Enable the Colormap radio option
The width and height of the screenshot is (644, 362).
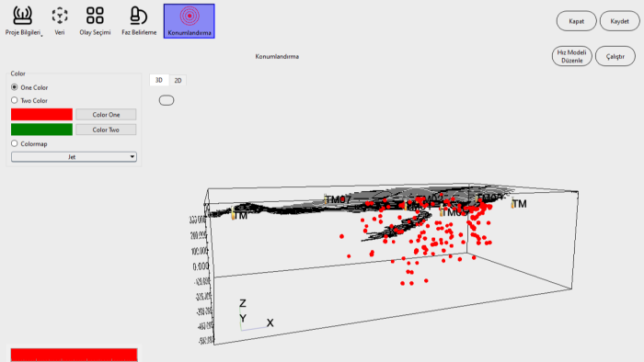click(15, 144)
